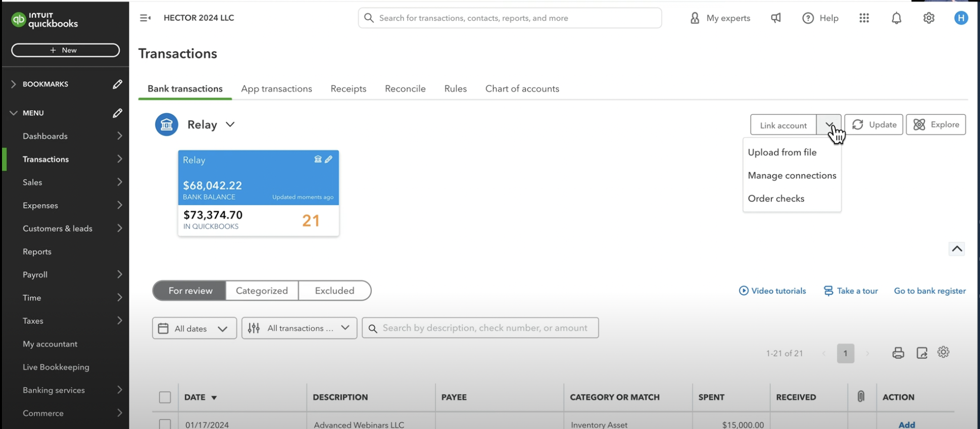Switch to Rules tab

(455, 89)
